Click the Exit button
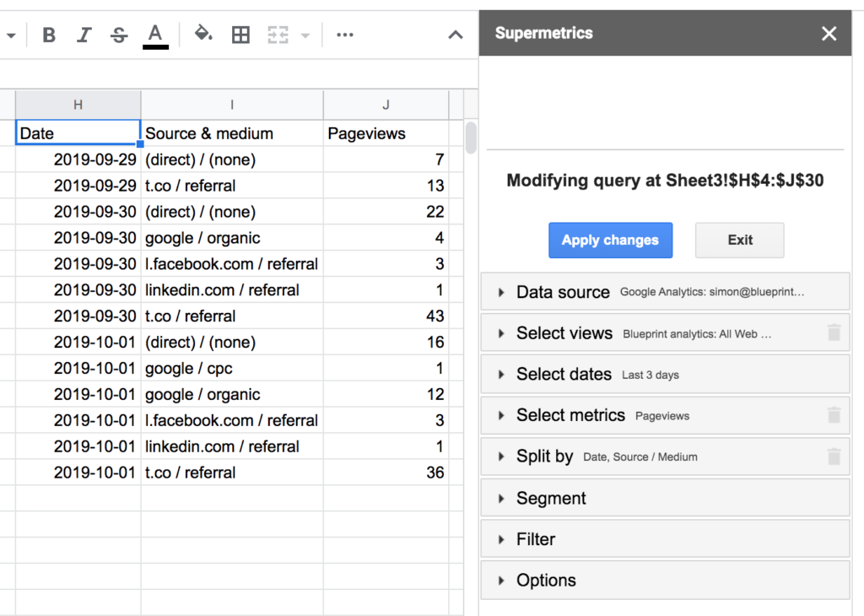This screenshot has height=616, width=864. point(739,240)
